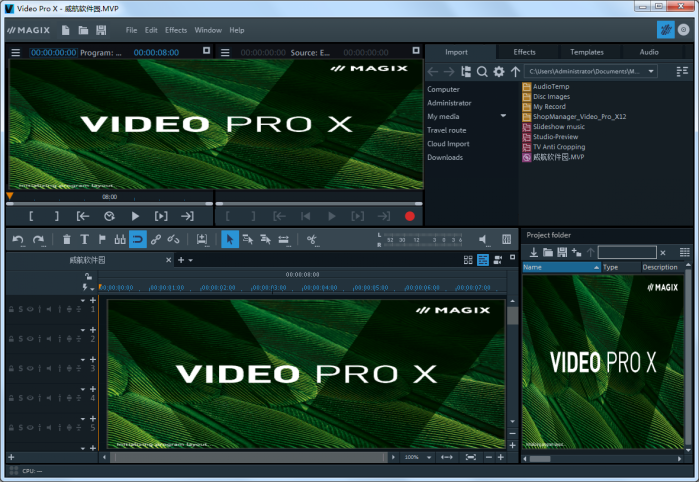Toggle the lock on track 1

point(11,309)
